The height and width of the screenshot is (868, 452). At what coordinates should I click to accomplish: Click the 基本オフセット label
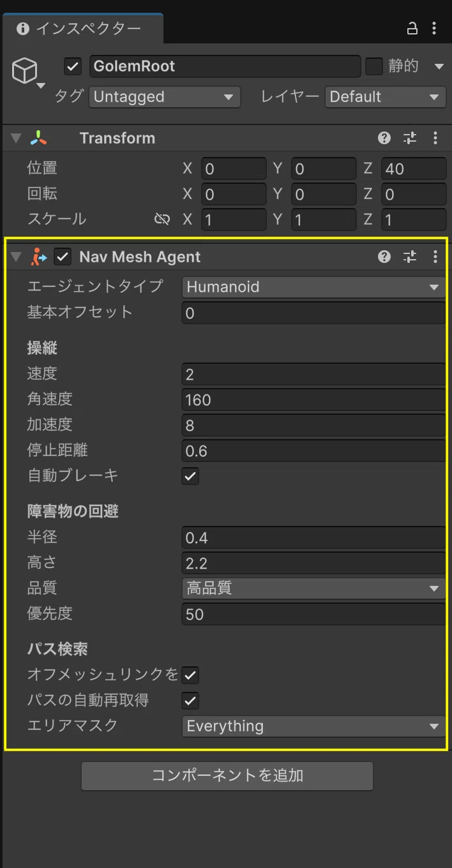(80, 312)
